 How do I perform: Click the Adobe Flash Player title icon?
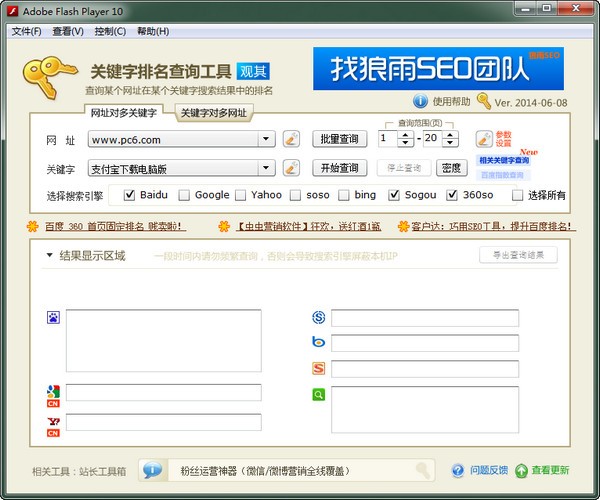[13, 11]
